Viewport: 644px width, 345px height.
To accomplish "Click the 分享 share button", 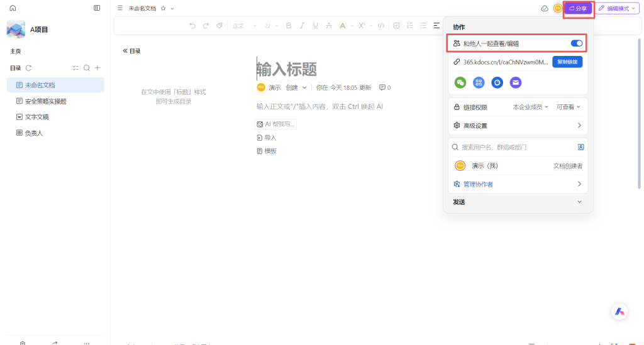I will coord(578,8).
